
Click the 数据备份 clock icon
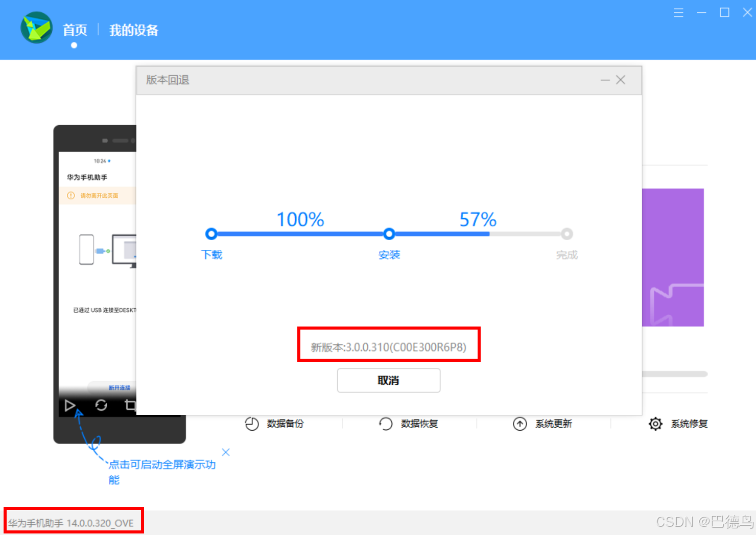[252, 424]
